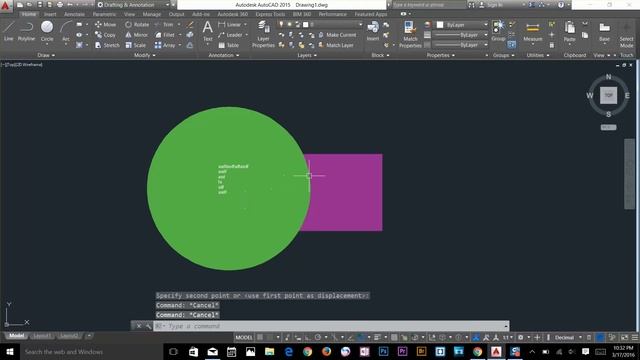Toggle Select Mode in Touch panel

pos(627,35)
